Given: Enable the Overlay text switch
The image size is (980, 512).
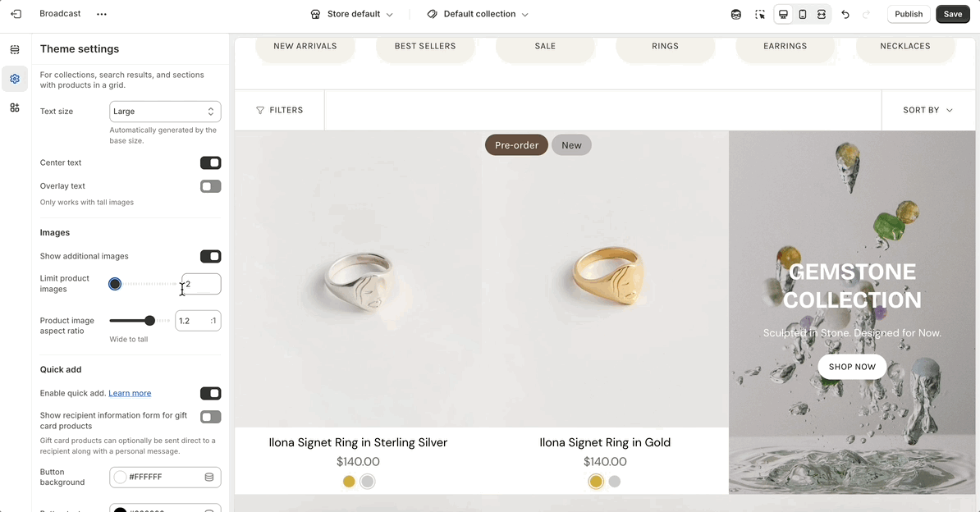Looking at the screenshot, I should (210, 186).
